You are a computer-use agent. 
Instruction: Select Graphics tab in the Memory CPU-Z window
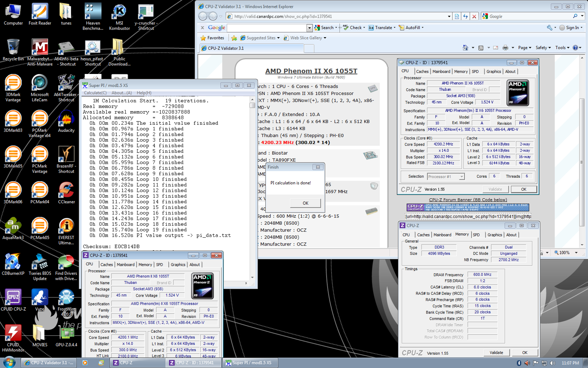pos(495,235)
